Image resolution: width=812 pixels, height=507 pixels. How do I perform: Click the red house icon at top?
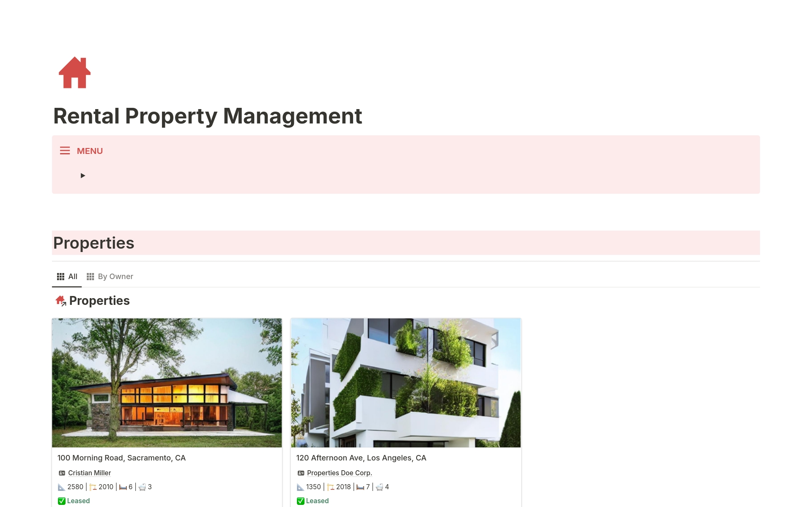pyautogui.click(x=74, y=72)
